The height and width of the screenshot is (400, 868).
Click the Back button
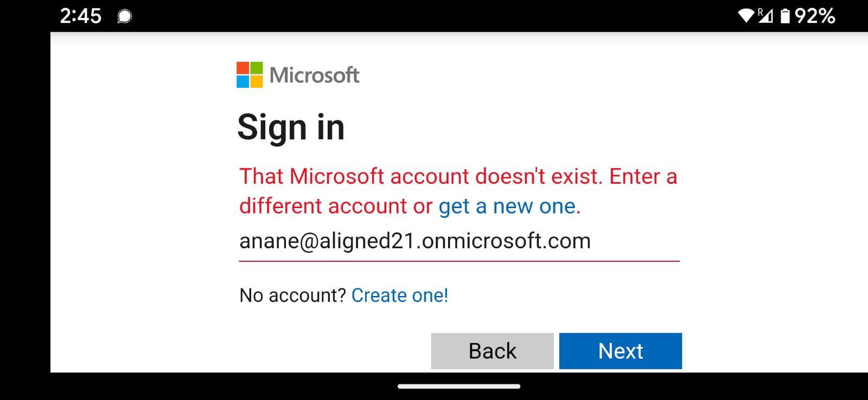pyautogui.click(x=492, y=351)
